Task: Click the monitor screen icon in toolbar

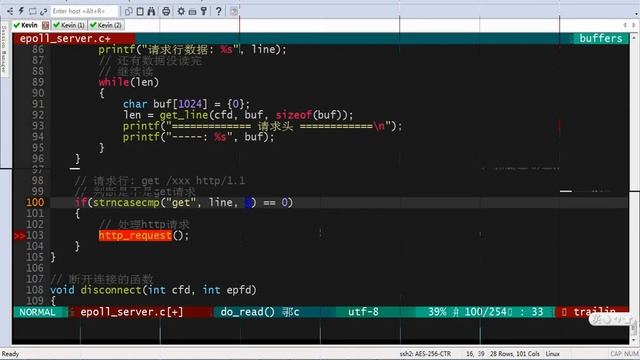Action: 32,11
